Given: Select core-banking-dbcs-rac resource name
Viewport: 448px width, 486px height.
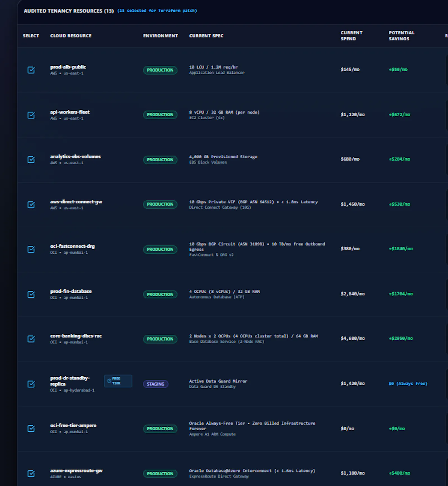Looking at the screenshot, I should [76, 336].
